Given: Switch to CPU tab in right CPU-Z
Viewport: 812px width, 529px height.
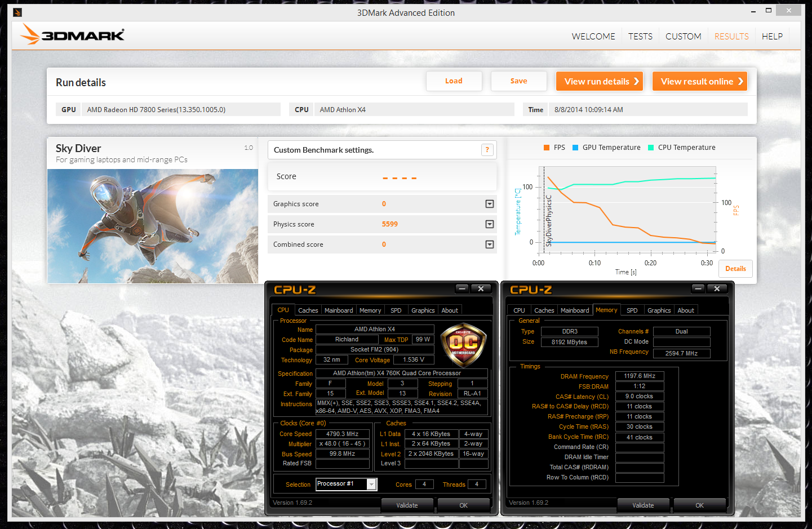Looking at the screenshot, I should point(519,310).
